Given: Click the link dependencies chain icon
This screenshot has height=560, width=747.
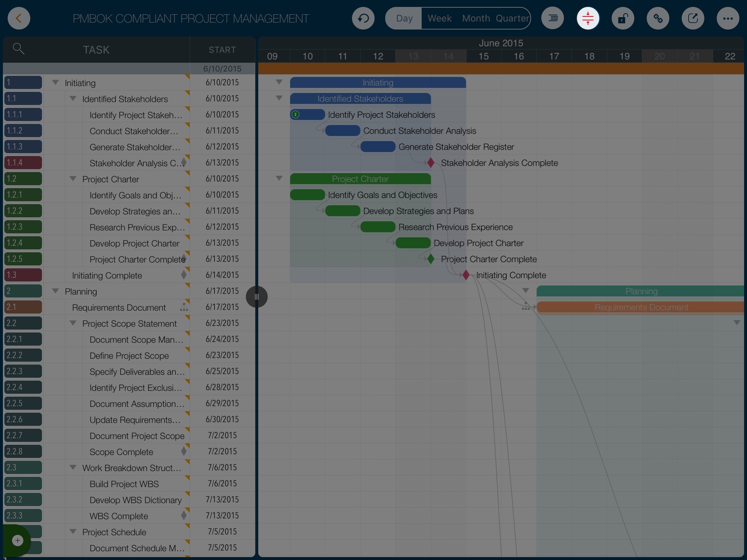Looking at the screenshot, I should [658, 18].
